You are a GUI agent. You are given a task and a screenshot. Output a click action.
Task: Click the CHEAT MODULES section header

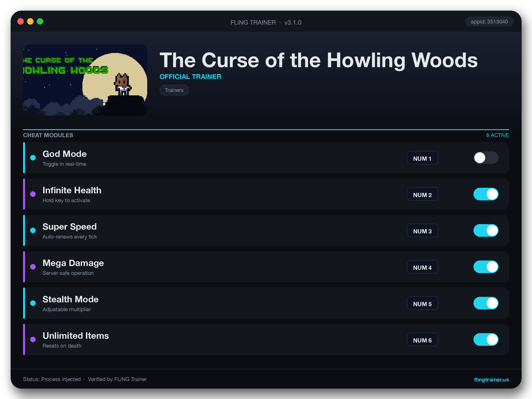pyautogui.click(x=48, y=135)
